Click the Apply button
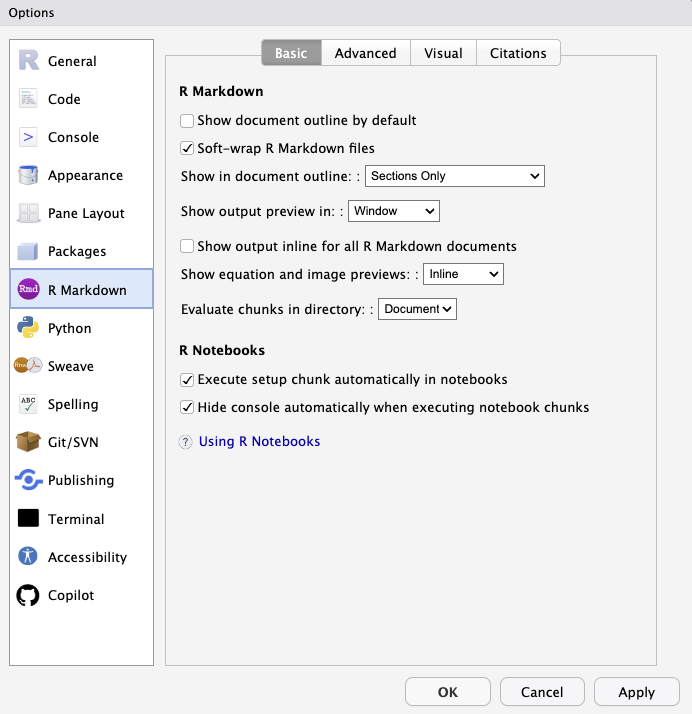This screenshot has width=692, height=714. (x=636, y=692)
